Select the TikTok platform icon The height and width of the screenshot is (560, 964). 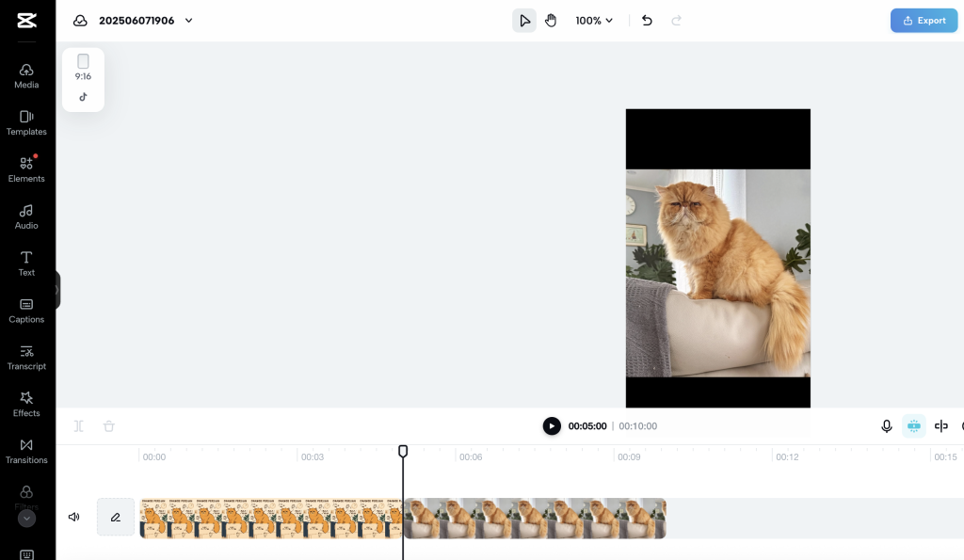click(83, 97)
